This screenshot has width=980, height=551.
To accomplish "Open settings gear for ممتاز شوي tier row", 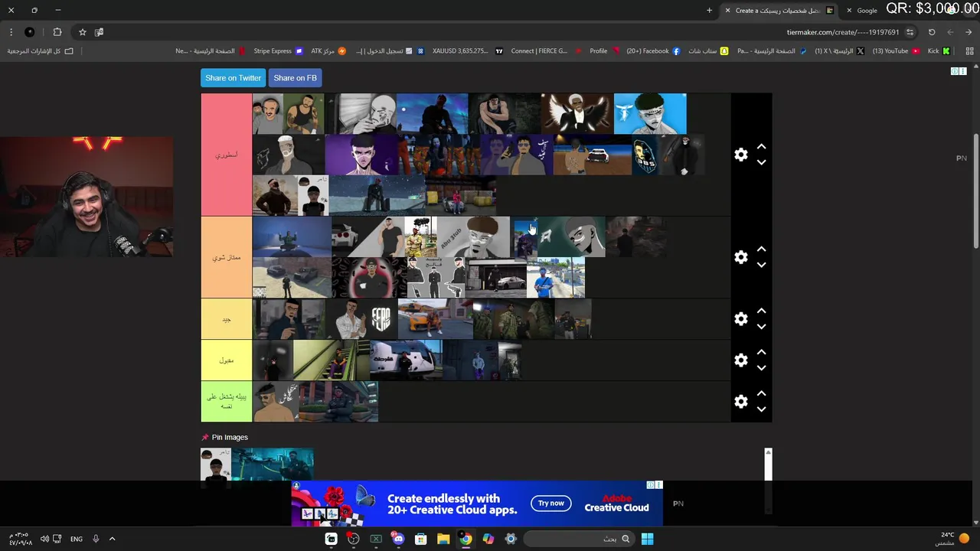I will [x=740, y=257].
